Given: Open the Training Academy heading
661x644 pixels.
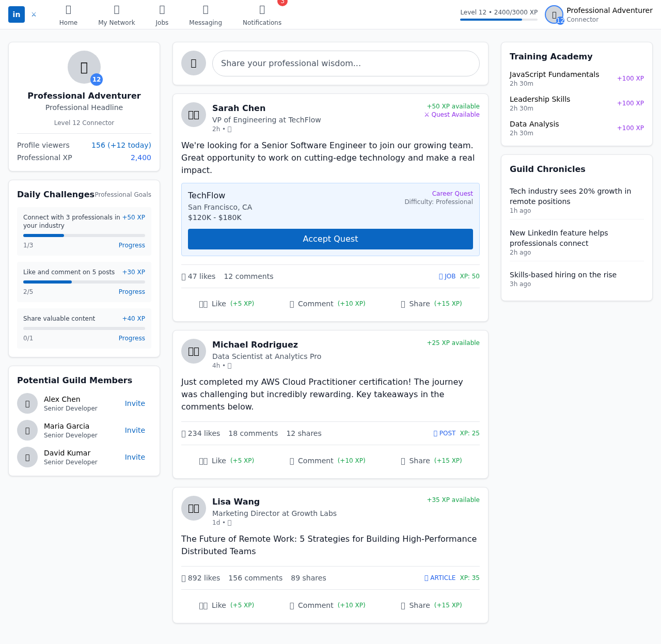Looking at the screenshot, I should pos(551,57).
